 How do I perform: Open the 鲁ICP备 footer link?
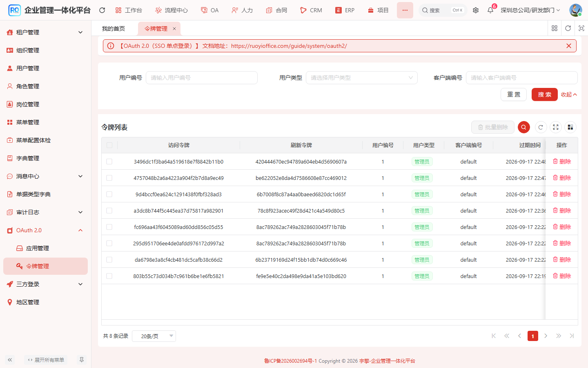290,361
